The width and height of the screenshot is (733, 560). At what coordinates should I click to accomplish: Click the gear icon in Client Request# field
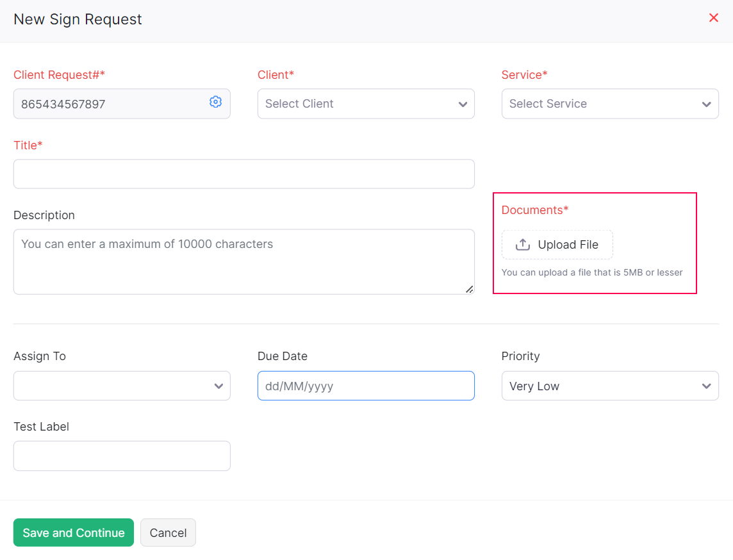coord(215,102)
